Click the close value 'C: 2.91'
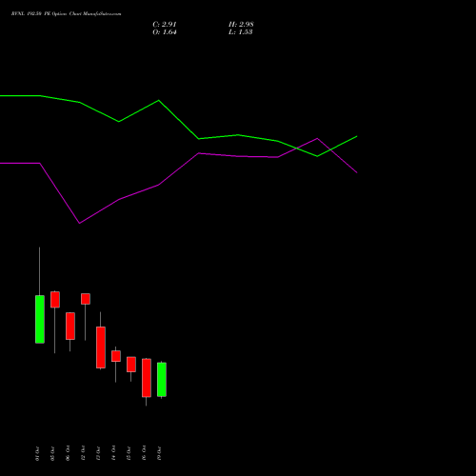Screen dimensions: 476x476 (165, 25)
